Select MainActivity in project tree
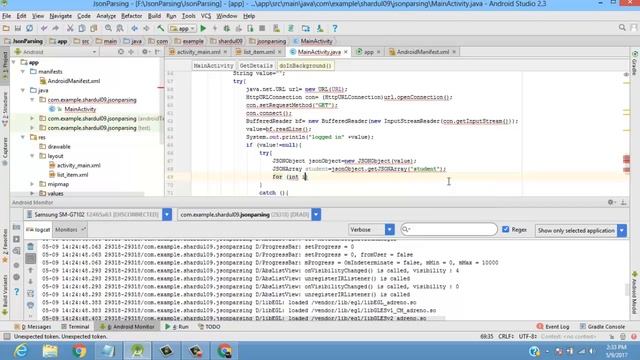The image size is (640, 360). tap(80, 109)
